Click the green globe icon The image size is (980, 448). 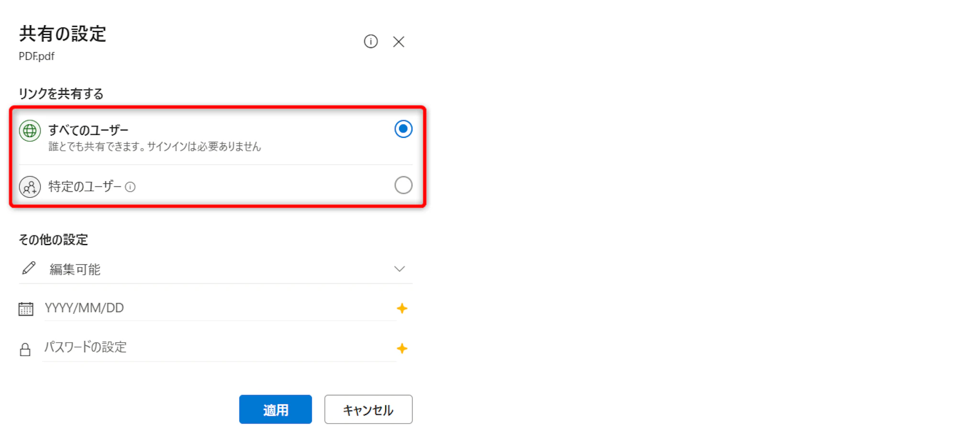[x=30, y=131]
